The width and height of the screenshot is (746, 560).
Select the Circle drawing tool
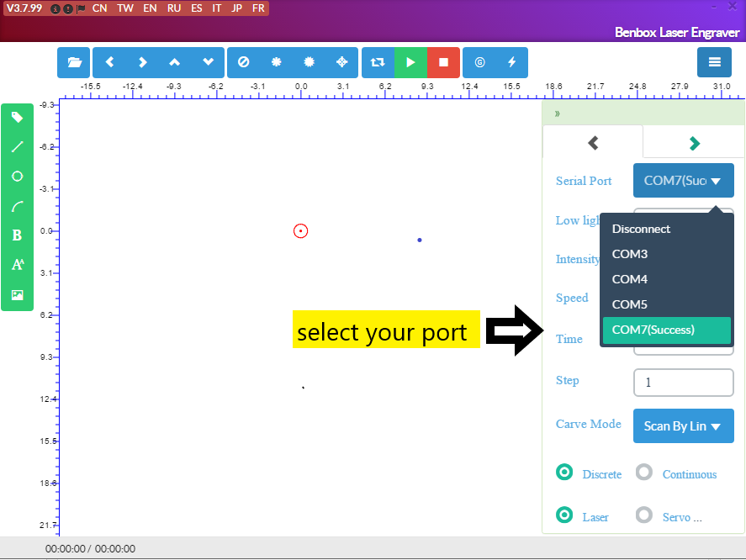click(x=17, y=176)
